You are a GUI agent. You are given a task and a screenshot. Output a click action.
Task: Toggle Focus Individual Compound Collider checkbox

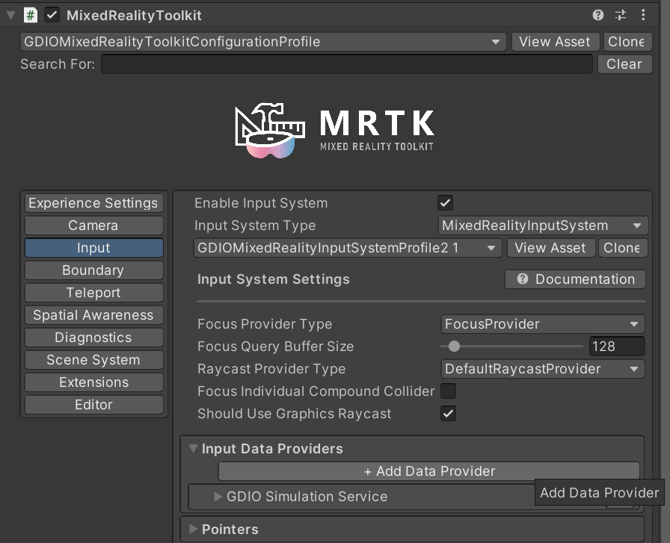(448, 391)
